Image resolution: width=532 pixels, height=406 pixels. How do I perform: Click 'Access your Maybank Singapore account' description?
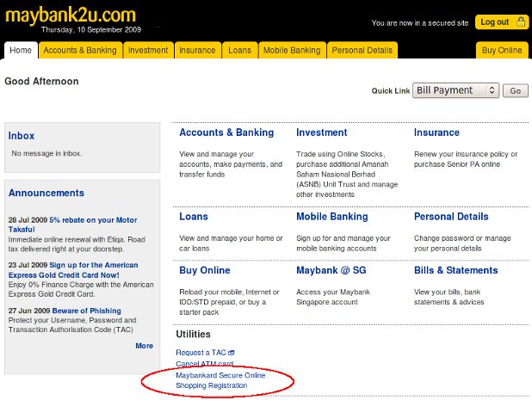click(333, 297)
